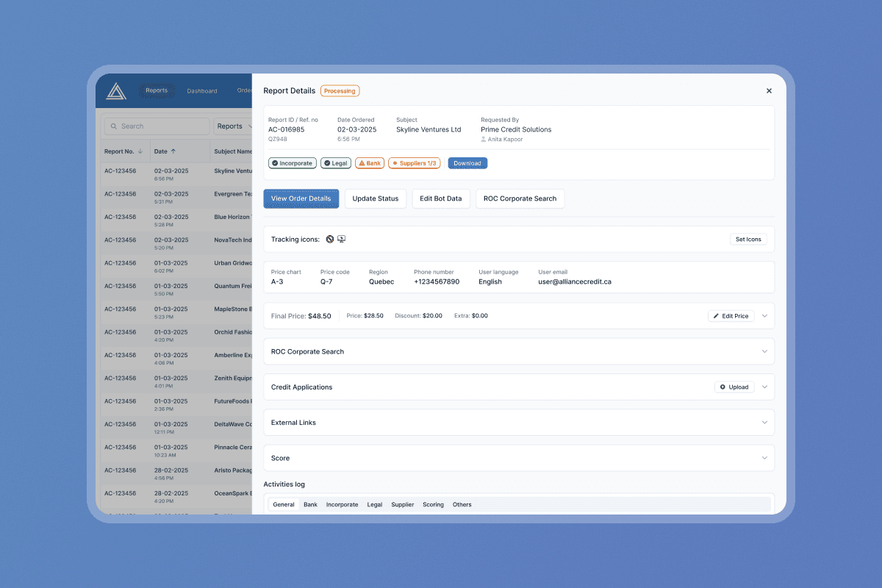
Task: Click the Suppliers 1/3 badge
Action: point(414,163)
